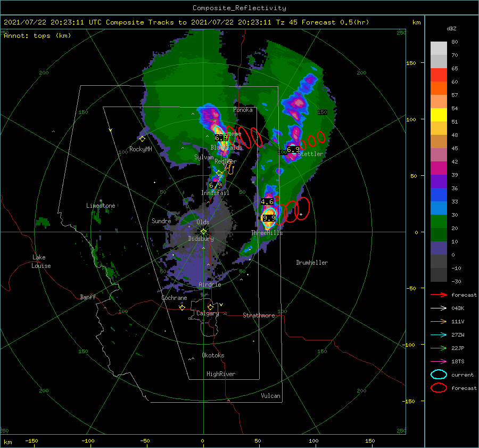The image size is (479, 448).
Task: Select the red 65-60 dBZ swatch
Action: [439, 75]
